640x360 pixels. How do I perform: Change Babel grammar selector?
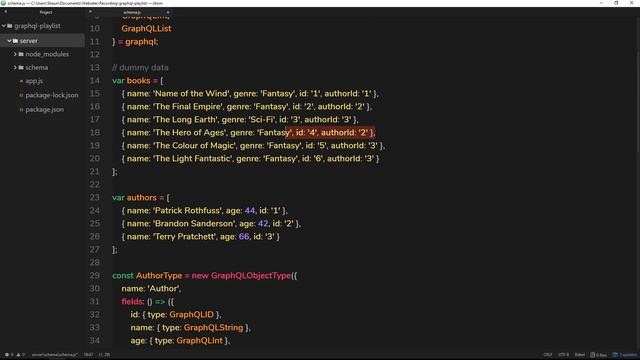pyautogui.click(x=580, y=355)
